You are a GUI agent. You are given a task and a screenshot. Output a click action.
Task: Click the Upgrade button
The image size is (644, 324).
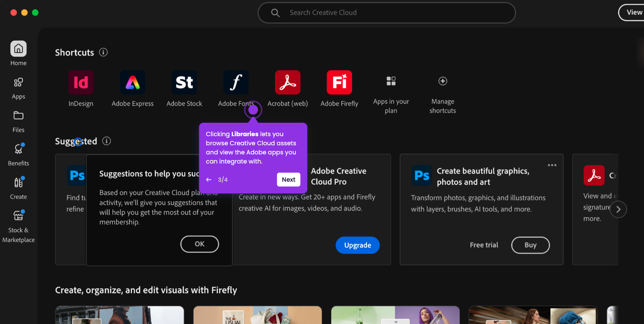pos(358,245)
